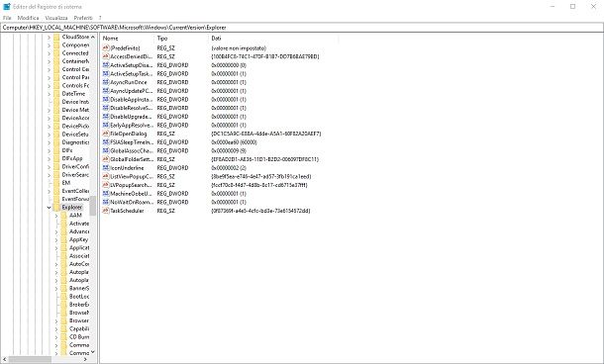Image resolution: width=604 pixels, height=364 pixels.
Task: Click the AAM subkey folder icon
Action: (64, 215)
